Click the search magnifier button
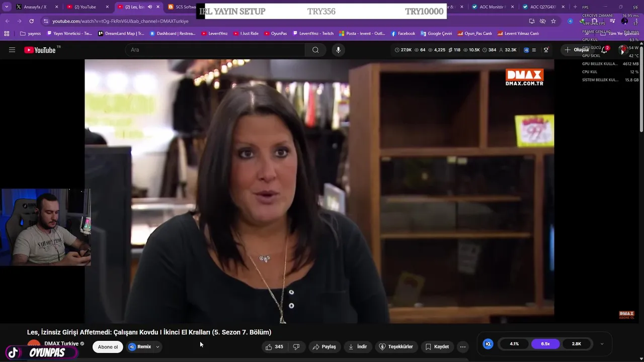This screenshot has height=362, width=644. [x=315, y=50]
